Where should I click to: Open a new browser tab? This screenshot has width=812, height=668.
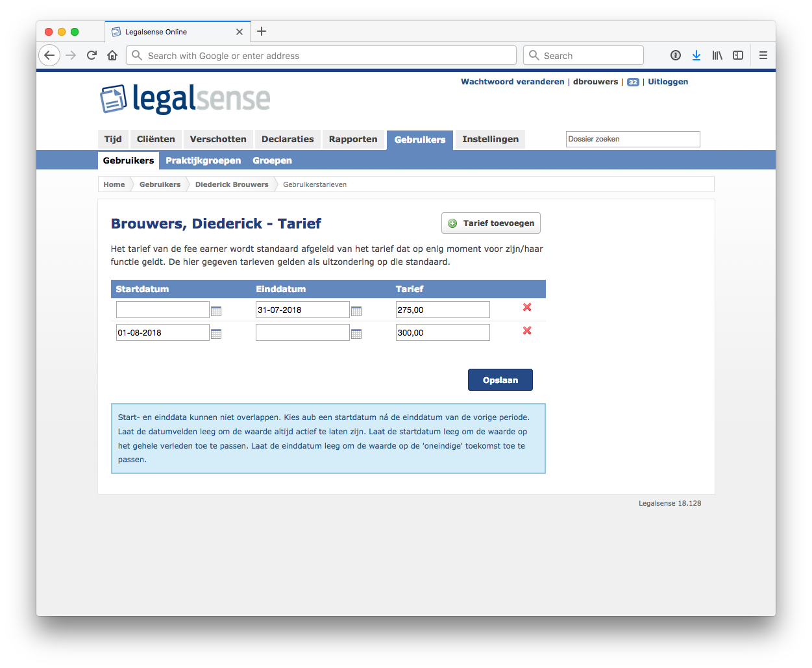262,31
